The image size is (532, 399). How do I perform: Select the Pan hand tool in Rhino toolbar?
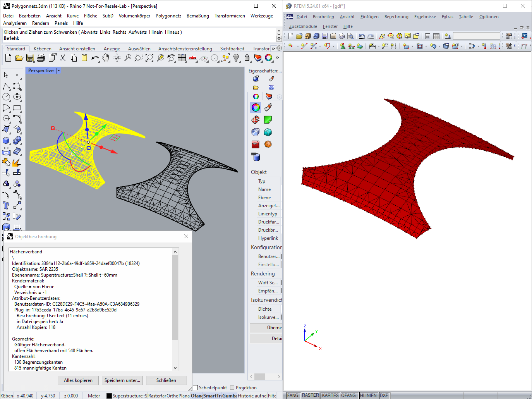(106, 58)
